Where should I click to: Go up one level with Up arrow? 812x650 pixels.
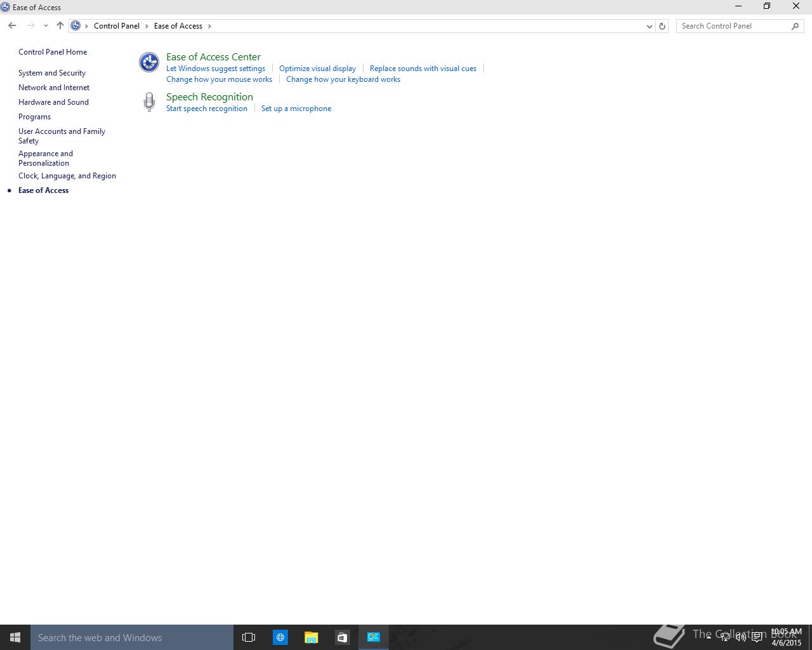(x=60, y=26)
